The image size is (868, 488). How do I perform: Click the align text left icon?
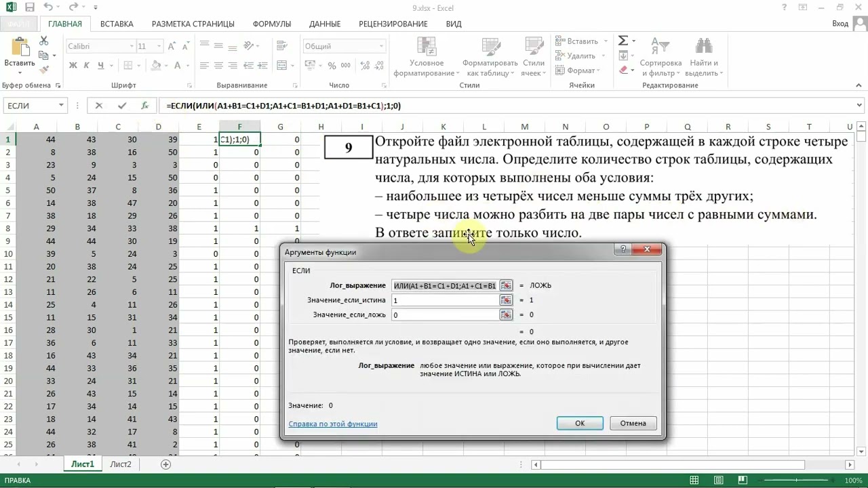pyautogui.click(x=205, y=66)
